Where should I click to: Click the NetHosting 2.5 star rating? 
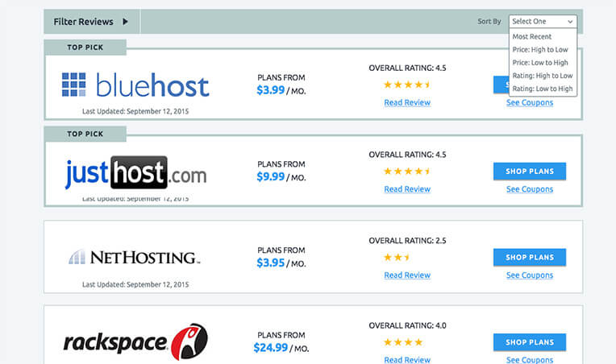click(x=397, y=258)
